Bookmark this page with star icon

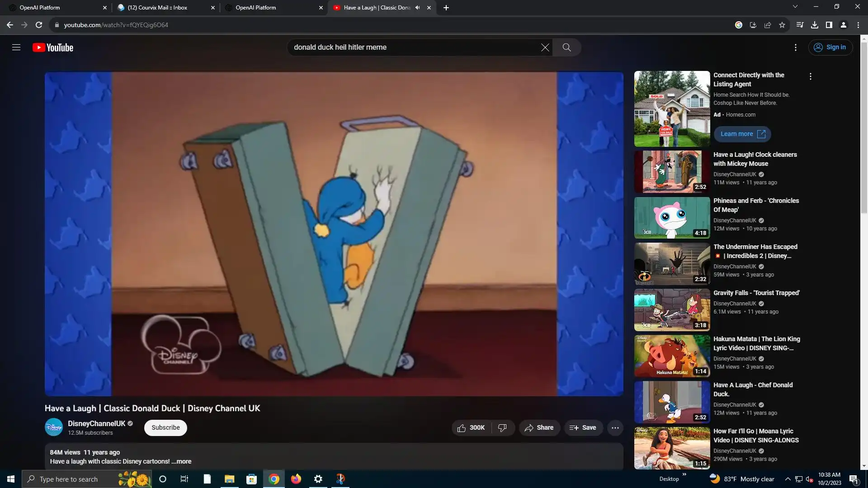[782, 25]
